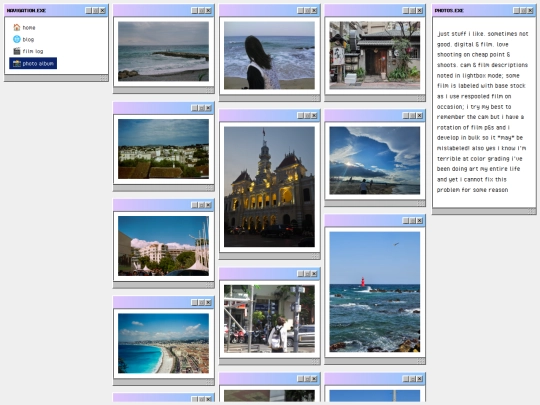The height and width of the screenshot is (405, 540).
Task: Close the photos.exe description window
Action: pyautogui.click(x=530, y=11)
